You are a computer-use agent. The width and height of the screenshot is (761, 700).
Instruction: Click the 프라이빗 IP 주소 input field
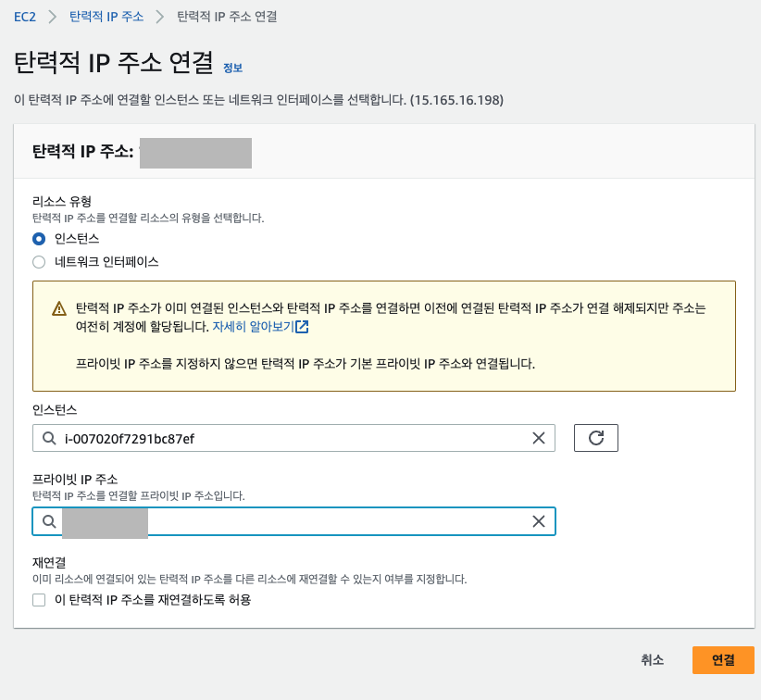[x=293, y=521]
